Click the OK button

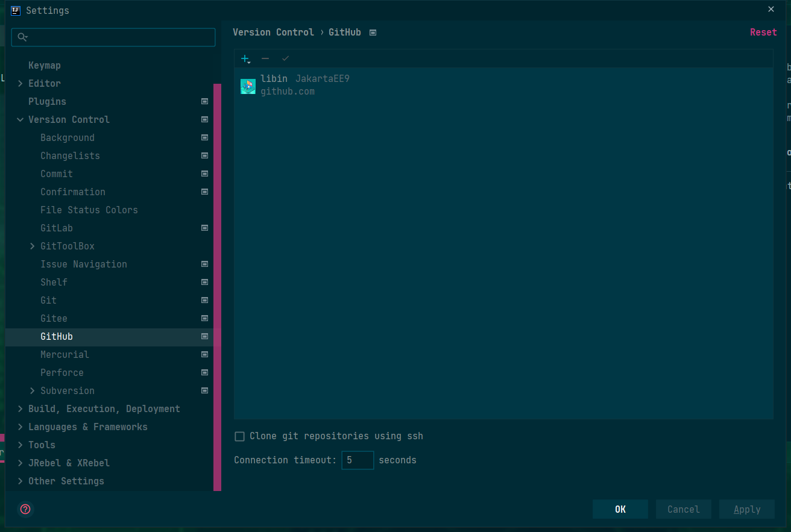pos(620,509)
